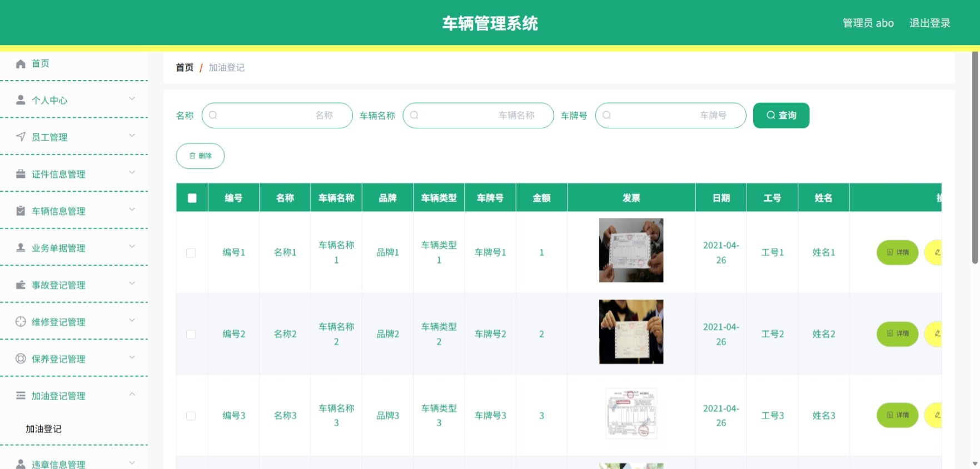Collapse the 加油登记管理 section
Viewport: 980px width, 469px height.
[132, 394]
